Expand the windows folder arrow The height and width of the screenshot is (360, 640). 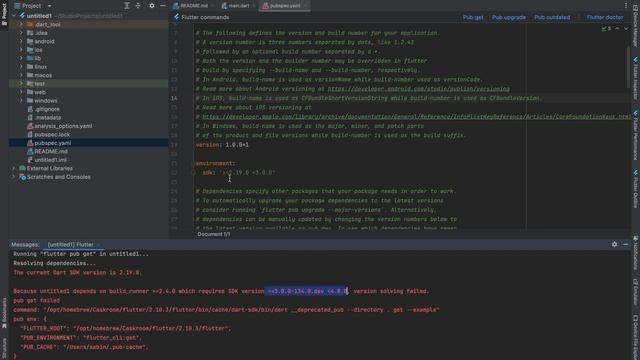pos(21,100)
